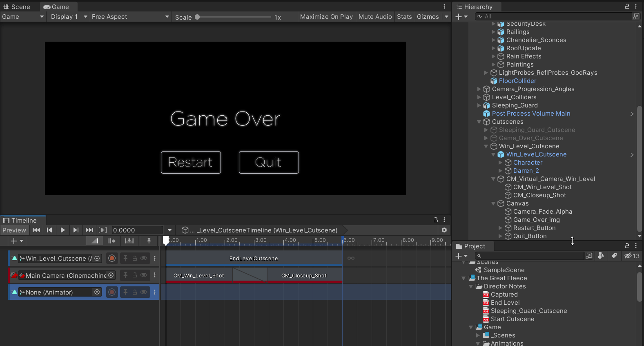Open Main Camera track options menu
The height and width of the screenshot is (346, 644).
coord(155,275)
